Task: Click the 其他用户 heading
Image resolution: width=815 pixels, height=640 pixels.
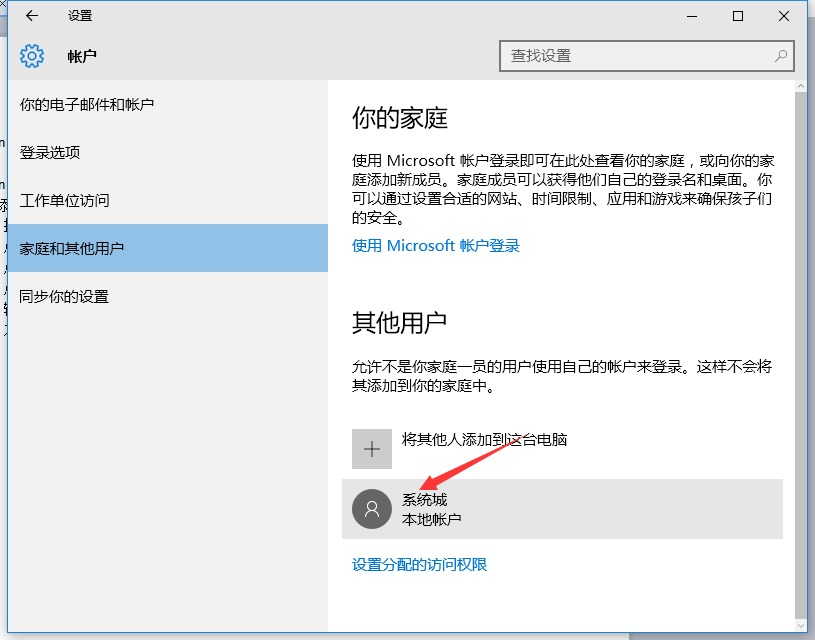Action: click(x=399, y=323)
